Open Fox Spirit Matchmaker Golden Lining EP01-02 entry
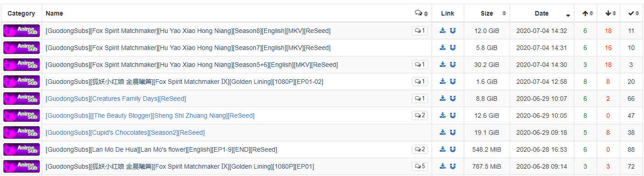 coord(183,82)
